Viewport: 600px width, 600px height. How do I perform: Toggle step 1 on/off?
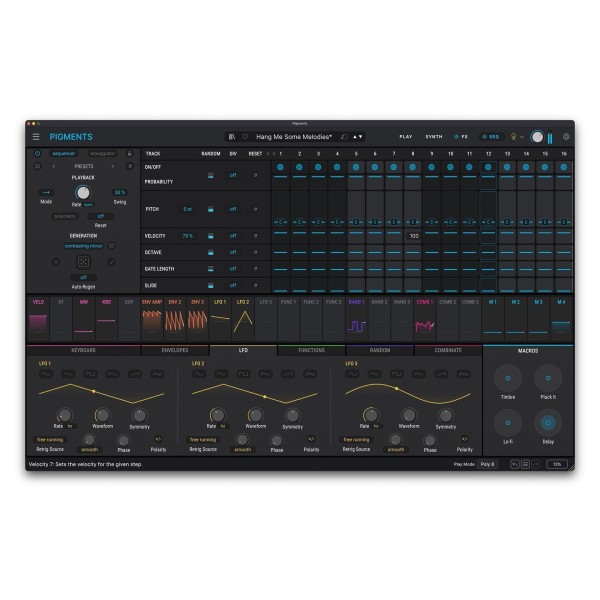pos(280,167)
